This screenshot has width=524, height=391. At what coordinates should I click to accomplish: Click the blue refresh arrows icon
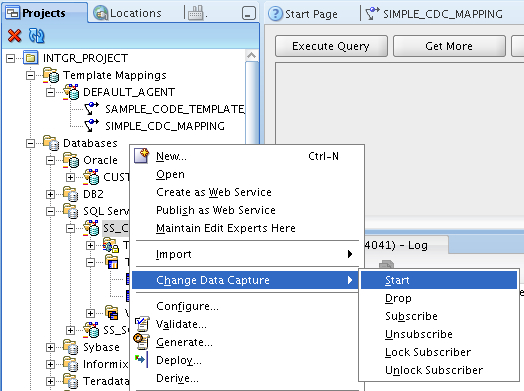36,36
